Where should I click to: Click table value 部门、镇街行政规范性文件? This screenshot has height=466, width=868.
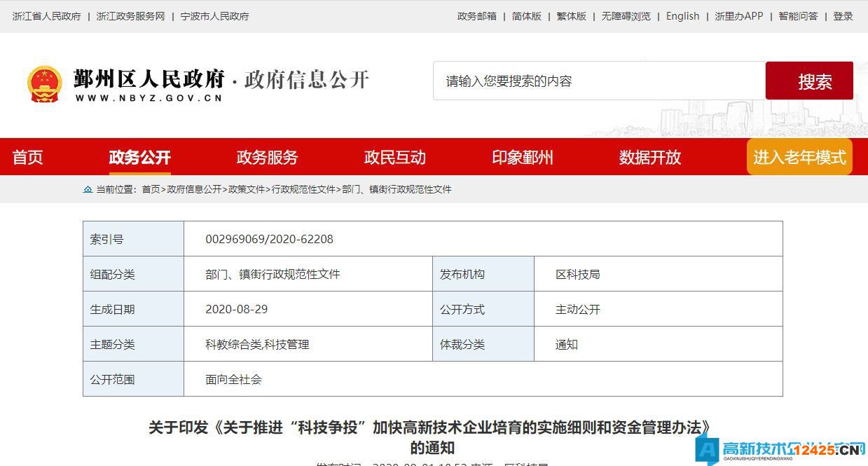(273, 274)
